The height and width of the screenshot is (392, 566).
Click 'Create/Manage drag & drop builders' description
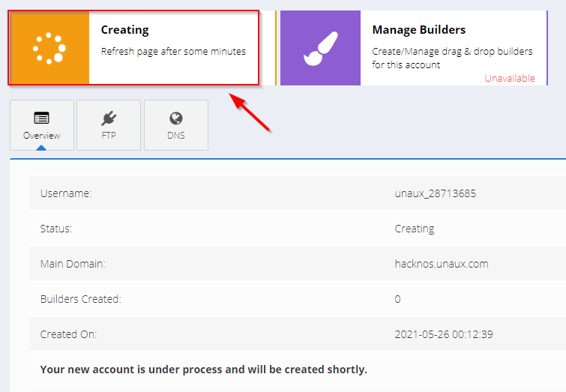[x=452, y=58]
